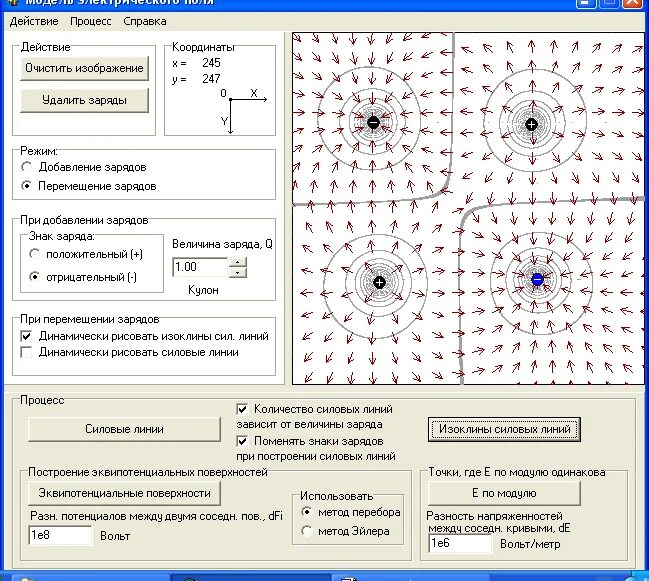
Task: Click the Силовые линии button
Action: tap(124, 429)
